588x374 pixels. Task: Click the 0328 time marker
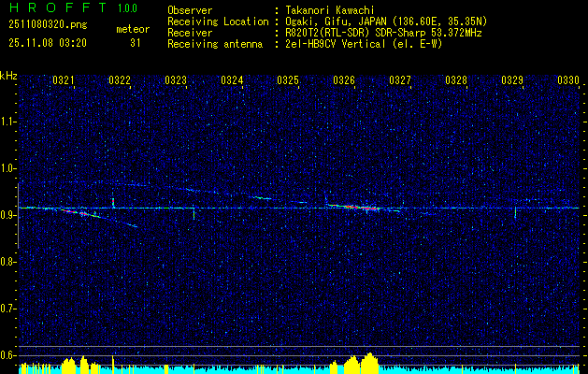coord(456,80)
